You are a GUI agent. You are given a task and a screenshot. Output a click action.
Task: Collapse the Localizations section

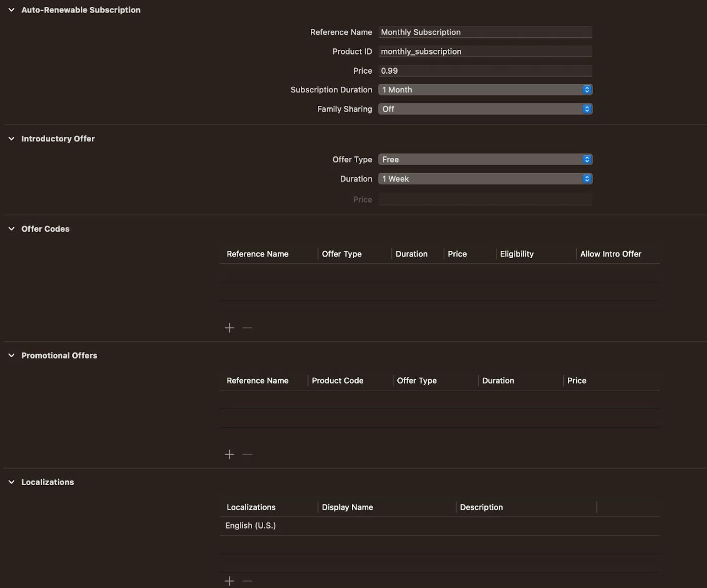pos(11,482)
